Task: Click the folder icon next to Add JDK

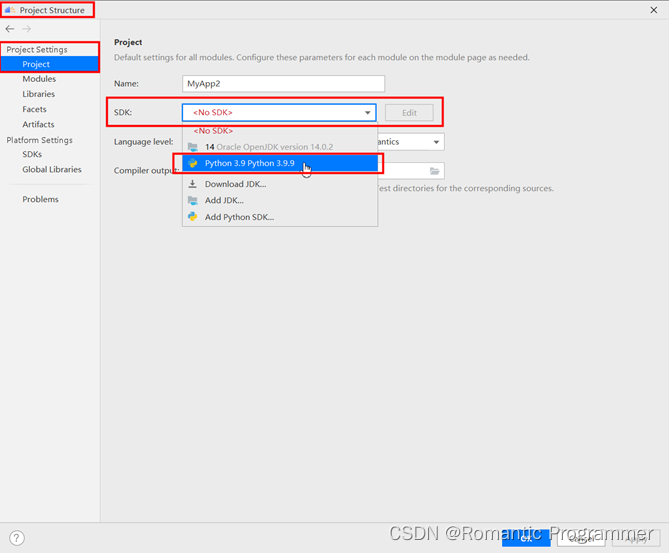Action: pos(193,200)
